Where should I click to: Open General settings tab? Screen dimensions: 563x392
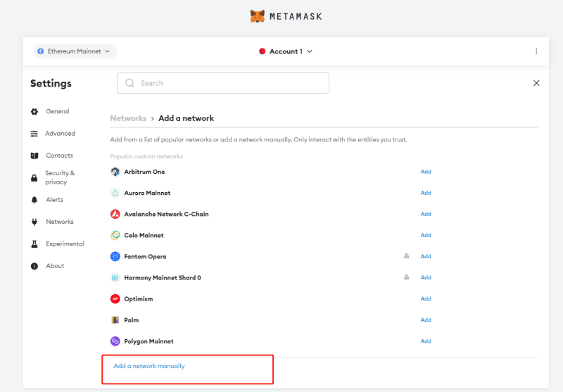click(58, 111)
